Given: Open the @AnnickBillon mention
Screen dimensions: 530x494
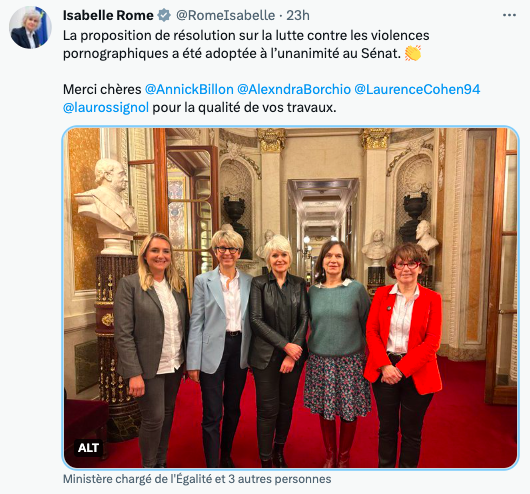Looking at the screenshot, I should point(189,89).
